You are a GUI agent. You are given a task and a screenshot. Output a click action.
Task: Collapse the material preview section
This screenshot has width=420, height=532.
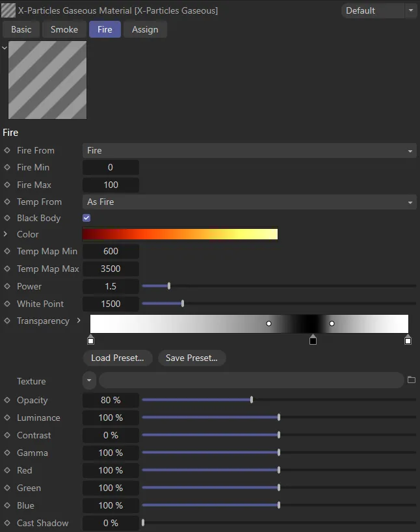click(x=5, y=48)
